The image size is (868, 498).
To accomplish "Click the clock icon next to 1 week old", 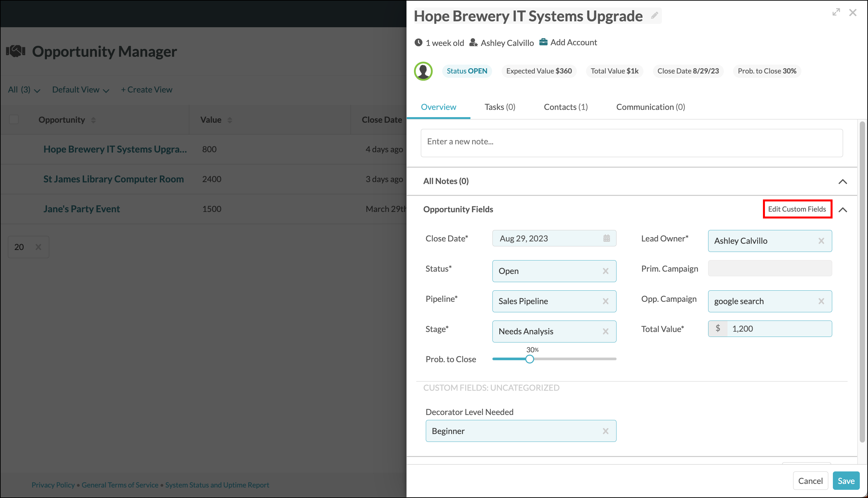I will point(418,43).
